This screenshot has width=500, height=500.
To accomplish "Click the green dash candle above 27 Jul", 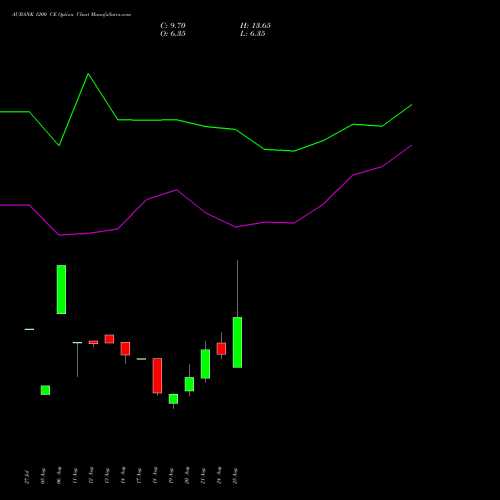I will 29,329.
